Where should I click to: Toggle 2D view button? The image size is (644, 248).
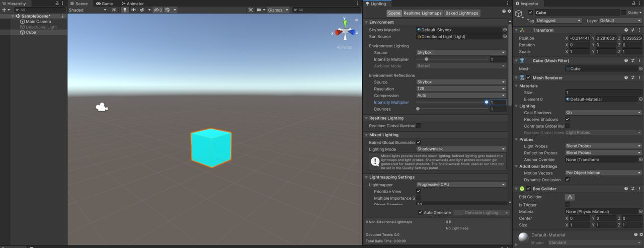pos(114,10)
